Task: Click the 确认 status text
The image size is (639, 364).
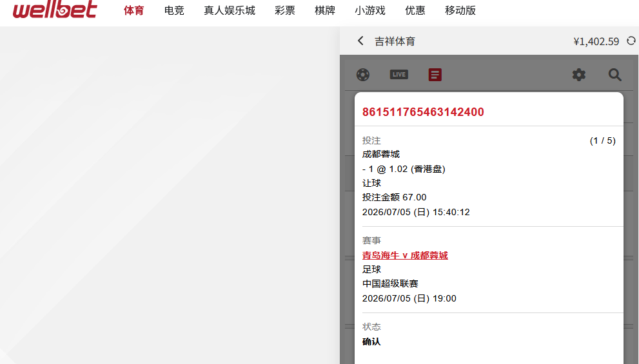Action: click(371, 341)
